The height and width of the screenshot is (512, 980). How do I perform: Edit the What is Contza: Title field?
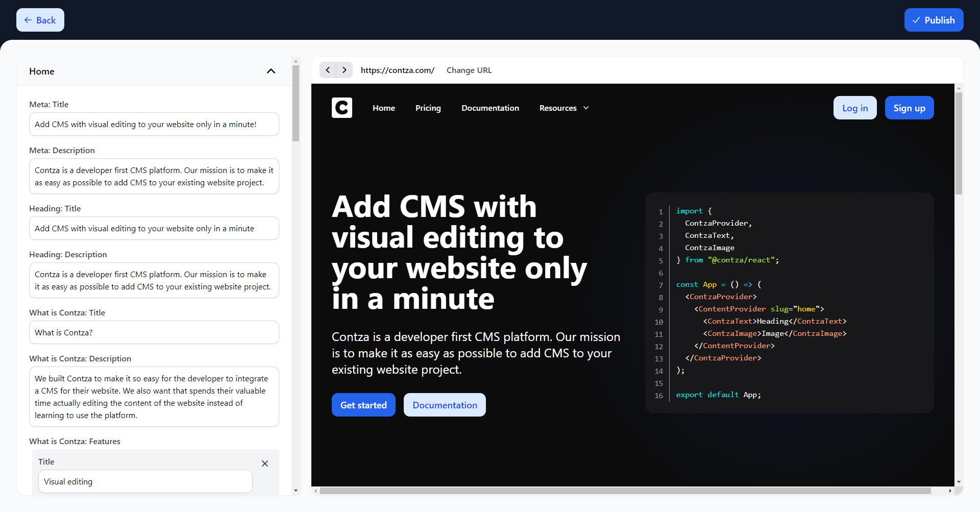click(154, 332)
